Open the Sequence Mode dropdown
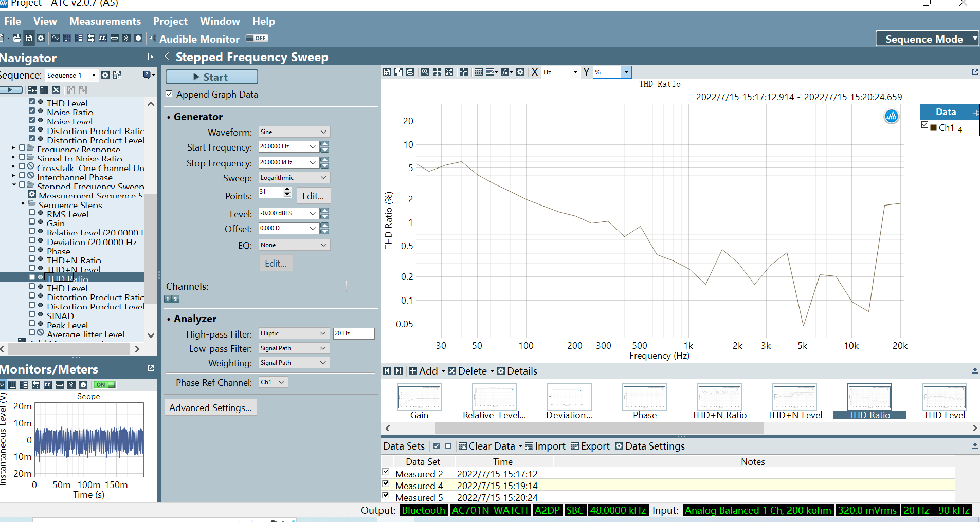This screenshot has width=980, height=522. pyautogui.click(x=928, y=39)
